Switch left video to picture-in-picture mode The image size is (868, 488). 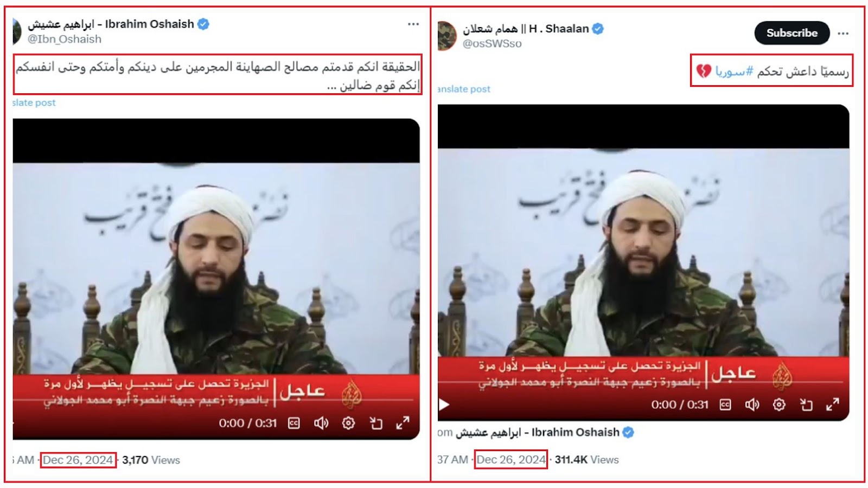pyautogui.click(x=376, y=423)
